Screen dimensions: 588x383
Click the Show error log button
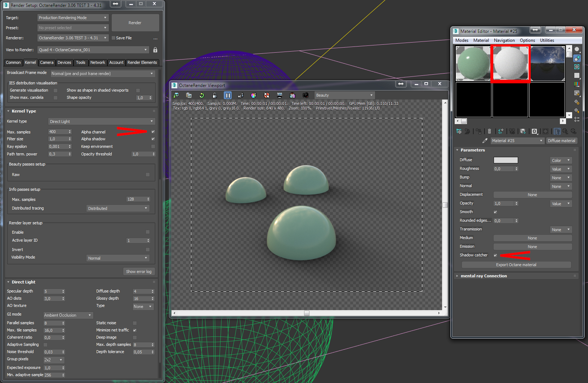(139, 272)
